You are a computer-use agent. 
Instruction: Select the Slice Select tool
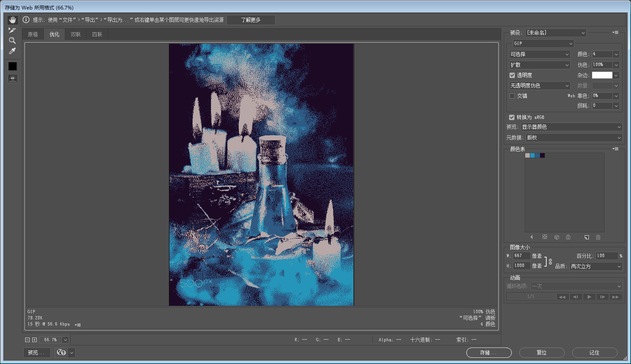pos(12,30)
